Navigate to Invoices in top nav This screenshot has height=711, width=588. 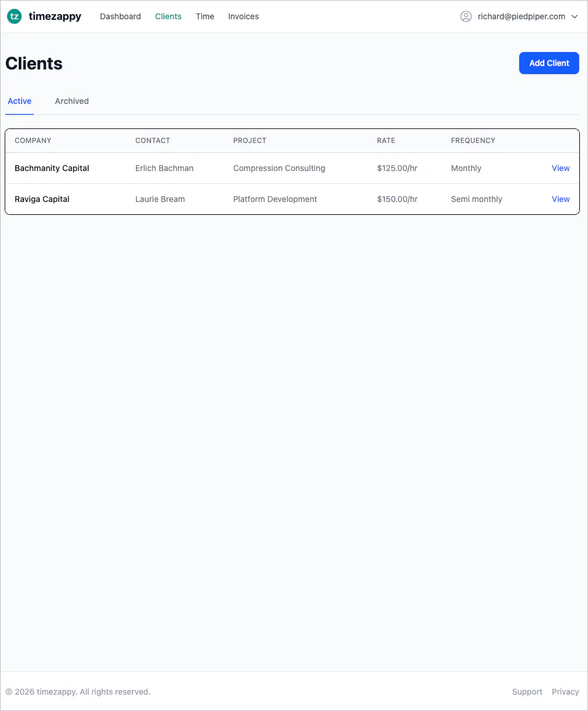243,16
